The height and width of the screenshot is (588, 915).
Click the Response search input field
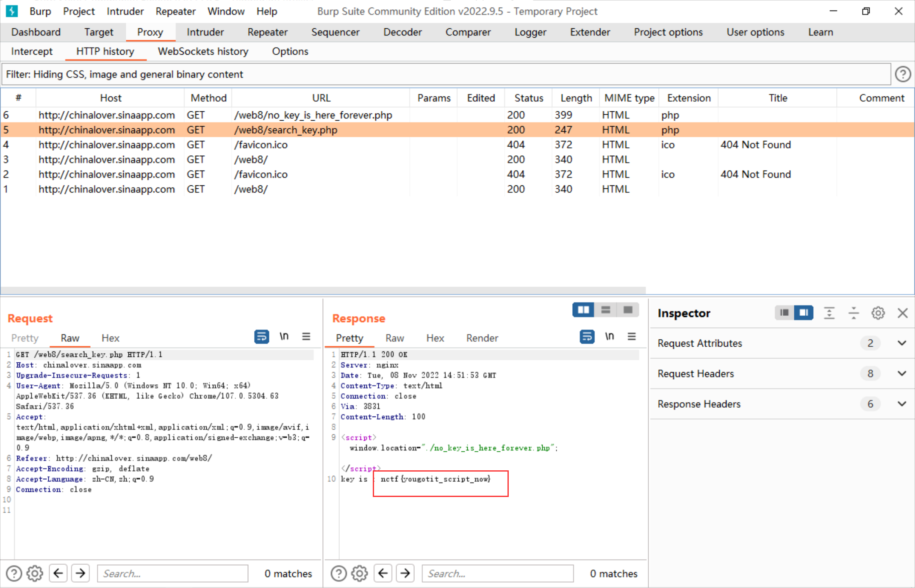pos(497,574)
